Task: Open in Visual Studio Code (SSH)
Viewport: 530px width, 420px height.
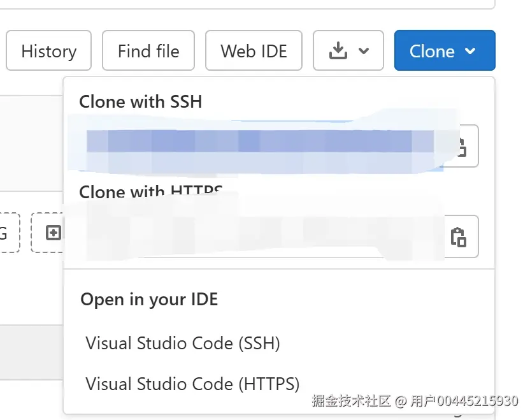Action: tap(183, 344)
